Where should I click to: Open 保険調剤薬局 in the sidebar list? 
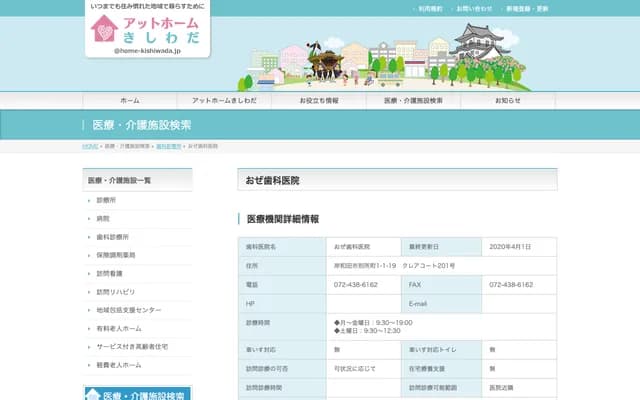[115, 255]
